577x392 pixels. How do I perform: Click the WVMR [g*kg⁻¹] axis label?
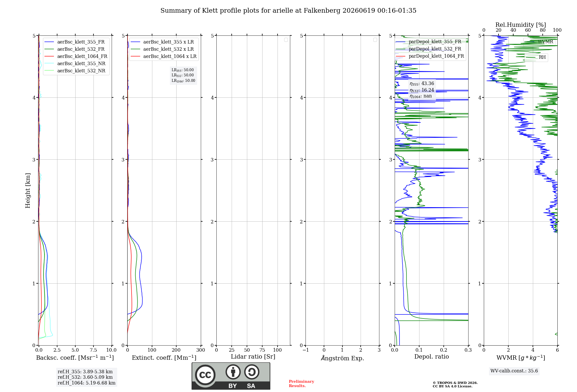pos(521,358)
